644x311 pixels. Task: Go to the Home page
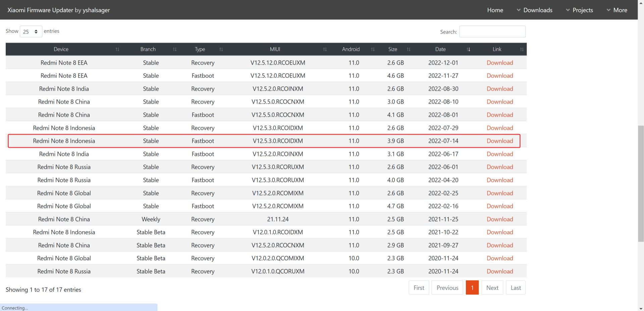[x=495, y=10]
